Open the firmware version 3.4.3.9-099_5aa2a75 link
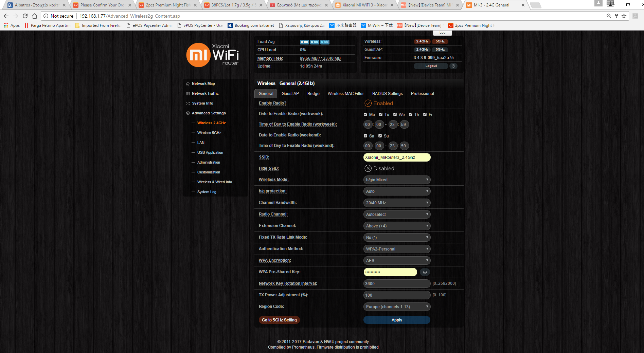Image resolution: width=644 pixels, height=353 pixels. pyautogui.click(x=433, y=58)
